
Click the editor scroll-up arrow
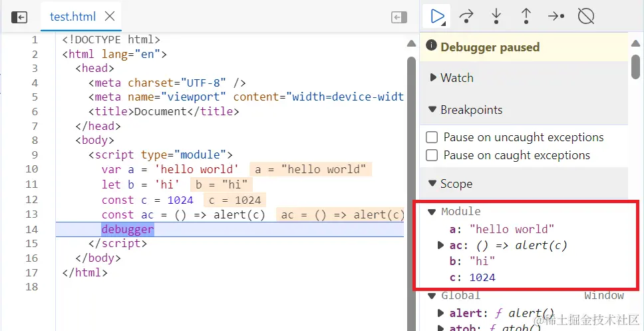(x=411, y=43)
